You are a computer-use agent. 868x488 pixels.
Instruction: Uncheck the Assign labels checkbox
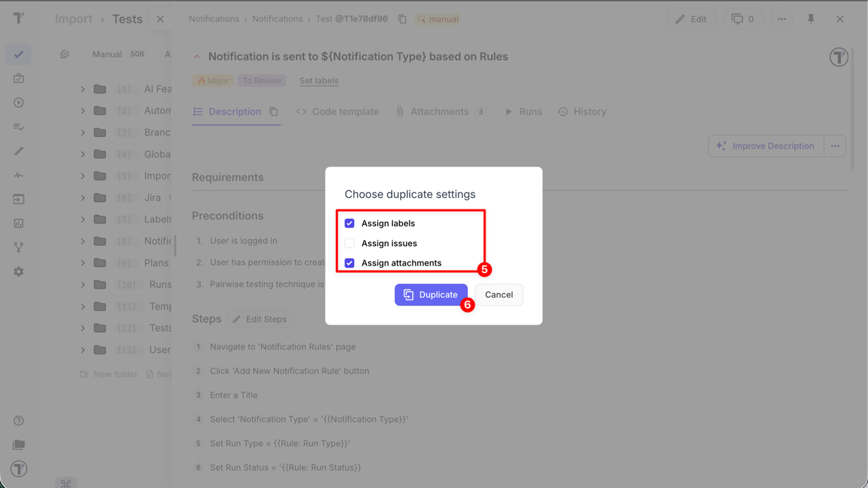(x=349, y=223)
